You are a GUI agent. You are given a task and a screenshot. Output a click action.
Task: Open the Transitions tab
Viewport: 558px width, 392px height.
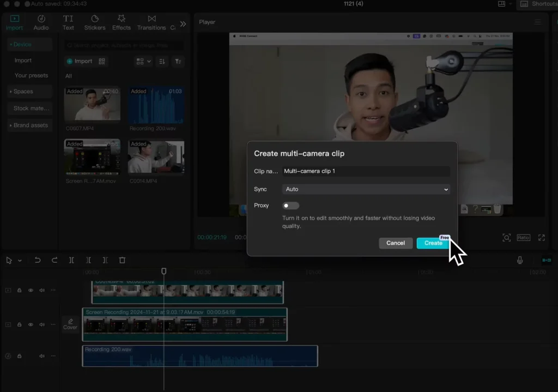(151, 22)
